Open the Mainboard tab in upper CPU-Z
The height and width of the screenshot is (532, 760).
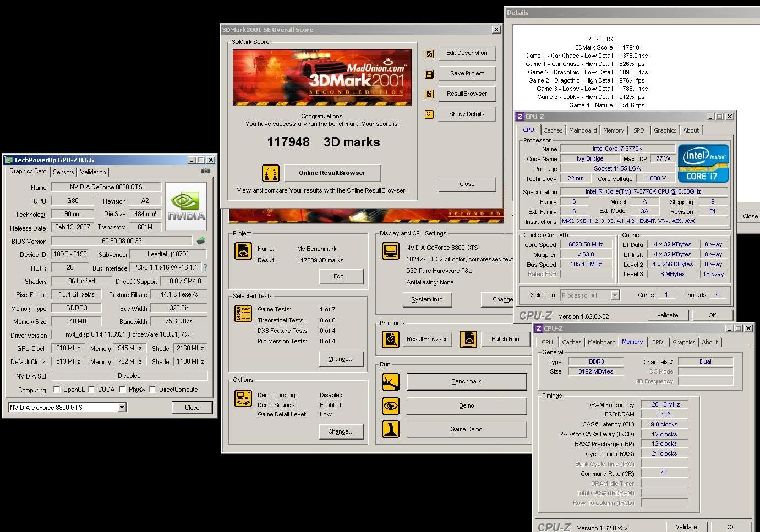583,130
